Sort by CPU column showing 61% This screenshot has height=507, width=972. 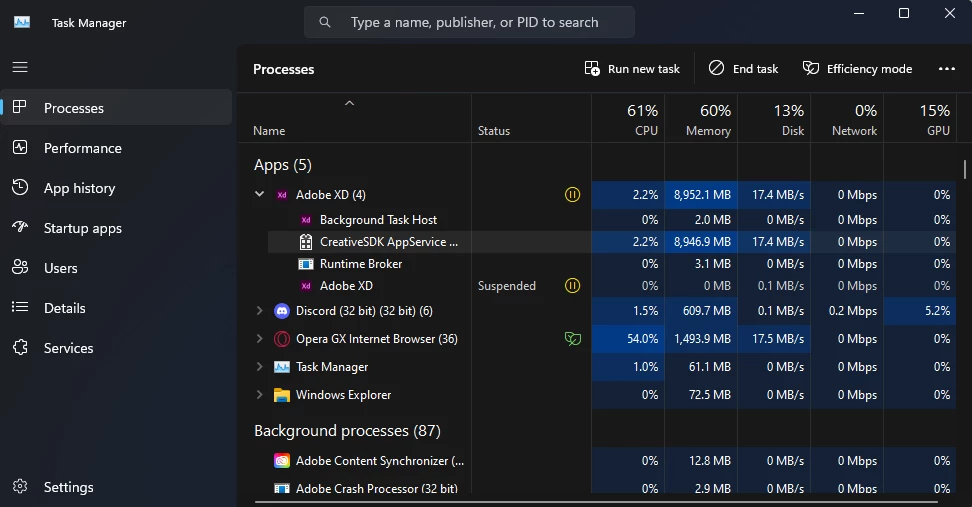[x=628, y=119]
